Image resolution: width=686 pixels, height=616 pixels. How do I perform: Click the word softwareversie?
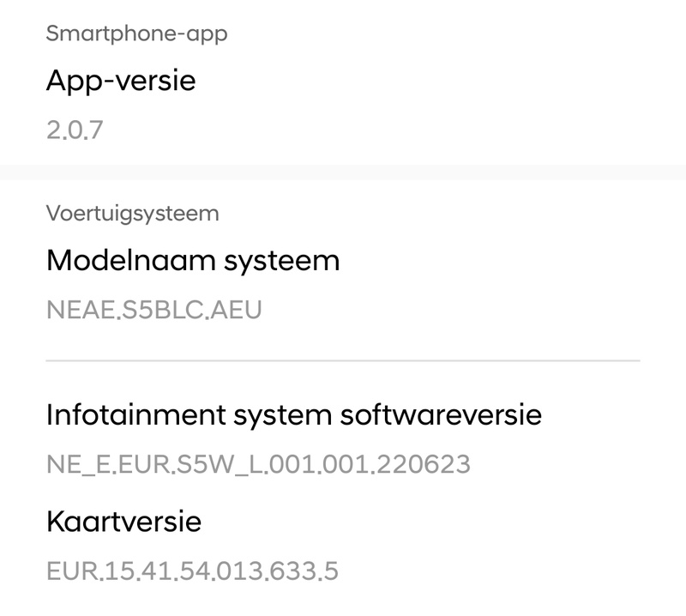(442, 416)
